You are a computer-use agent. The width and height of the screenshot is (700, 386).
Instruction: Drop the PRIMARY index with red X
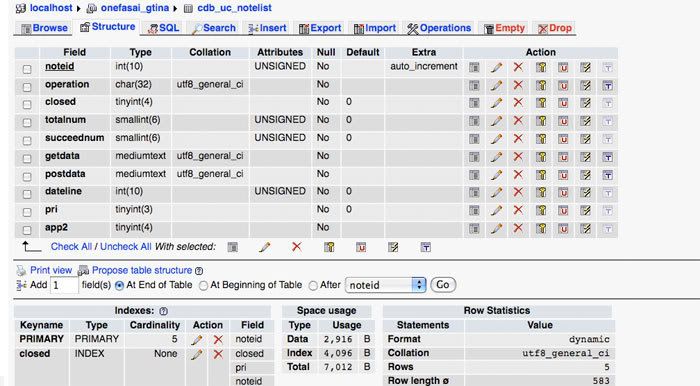218,340
